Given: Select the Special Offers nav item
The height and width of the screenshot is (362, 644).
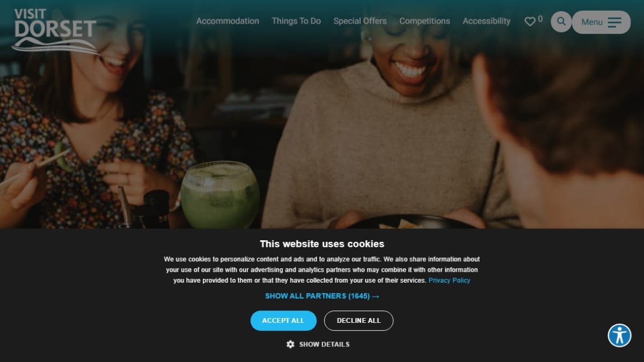Looking at the screenshot, I should point(360,21).
